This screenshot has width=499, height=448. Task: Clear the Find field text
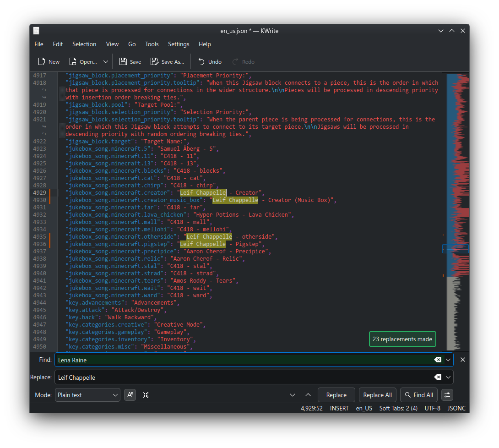[438, 360]
